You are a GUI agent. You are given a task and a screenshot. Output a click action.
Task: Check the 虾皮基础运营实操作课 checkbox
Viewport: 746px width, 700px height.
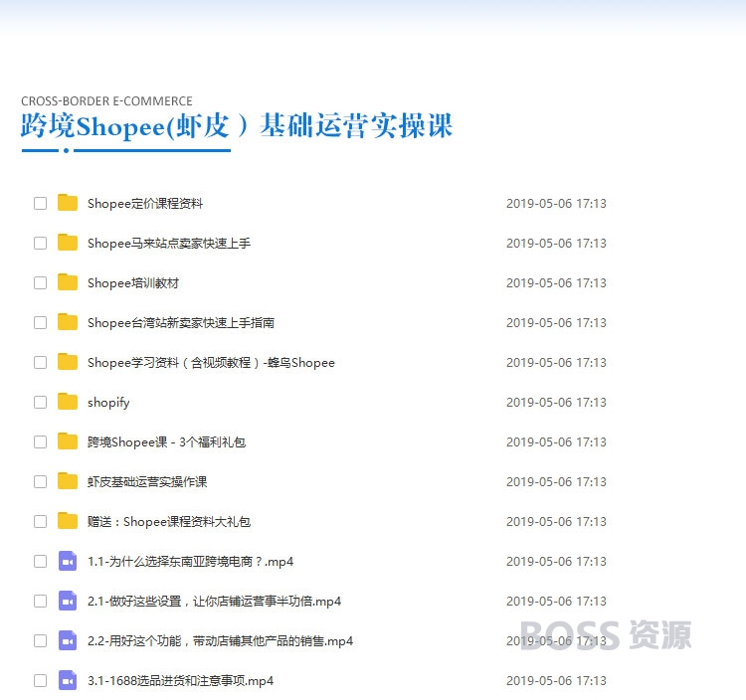[x=41, y=482]
